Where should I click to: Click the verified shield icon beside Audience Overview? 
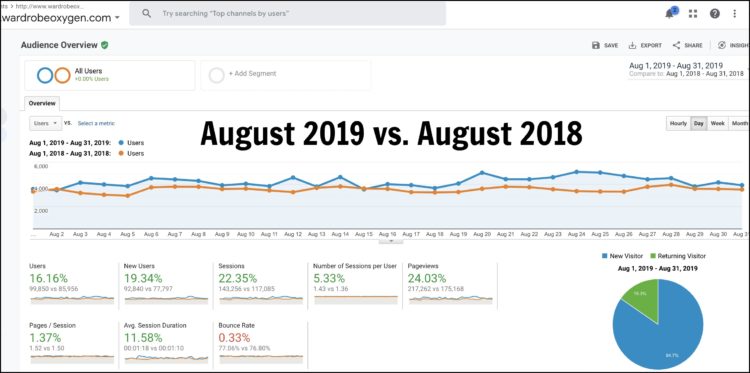(x=104, y=45)
